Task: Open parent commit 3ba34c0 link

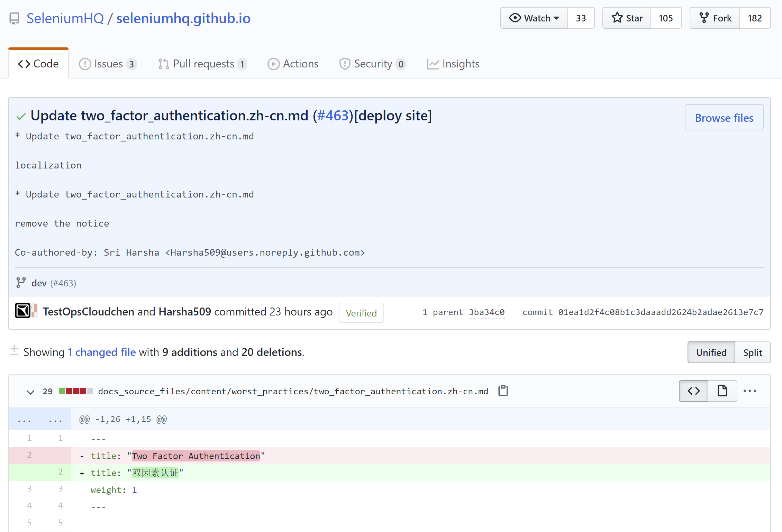Action: click(487, 312)
